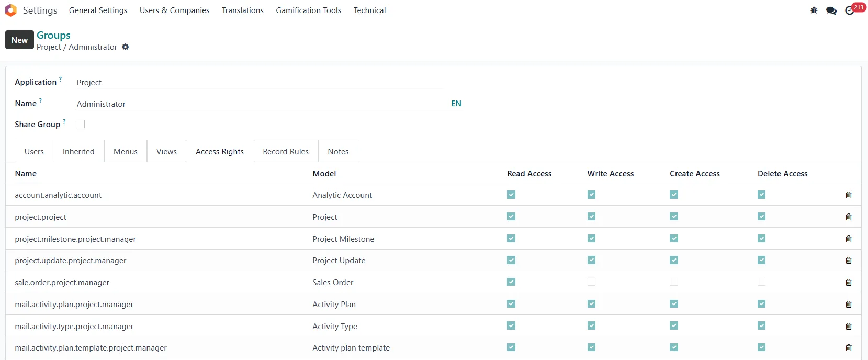Switch to the Notes tab

338,152
